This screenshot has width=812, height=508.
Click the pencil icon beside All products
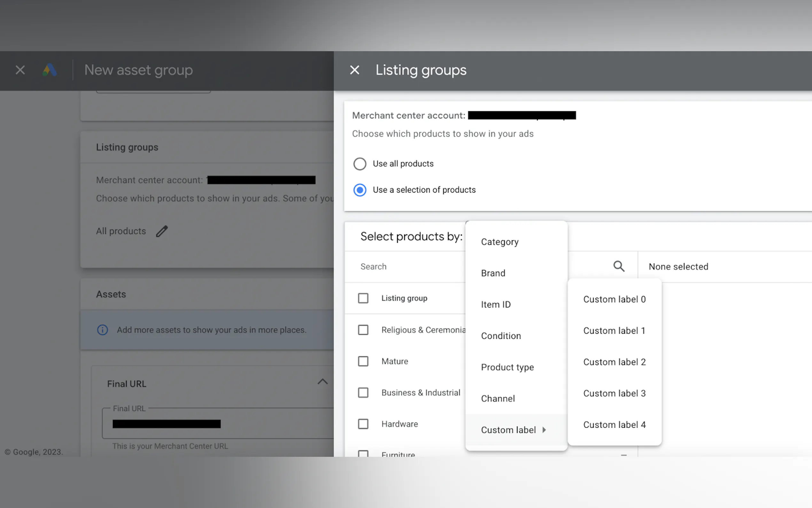point(162,231)
